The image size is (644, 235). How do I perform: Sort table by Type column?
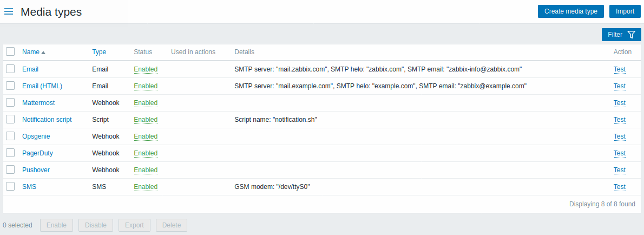click(99, 52)
